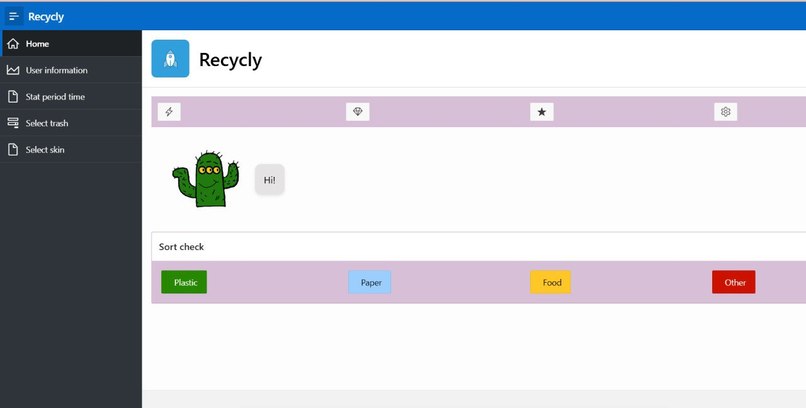Click the Recycly title in header bar
Screen dimensions: 806x408
(46, 16)
